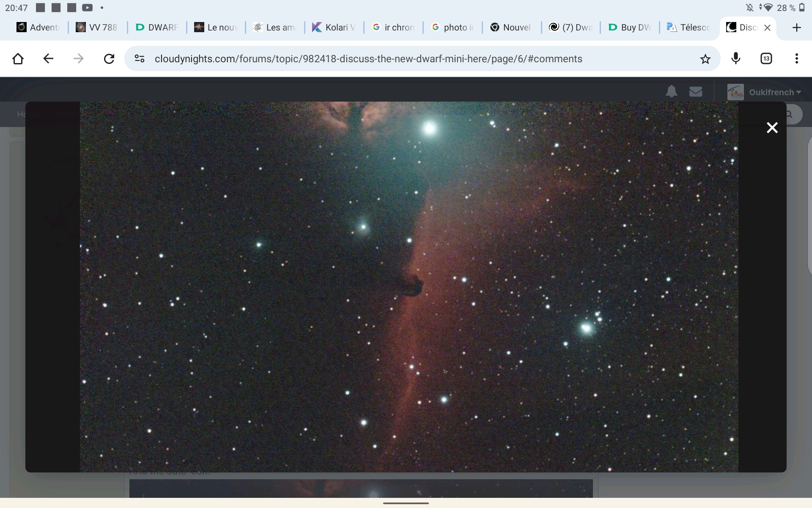Open forum messages envelope
This screenshot has height=508, width=812.
tap(696, 91)
